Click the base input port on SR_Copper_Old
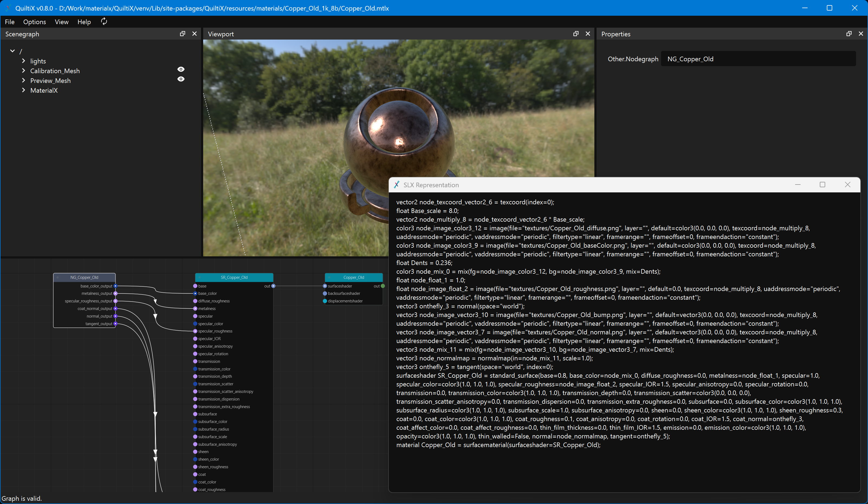 (x=195, y=286)
